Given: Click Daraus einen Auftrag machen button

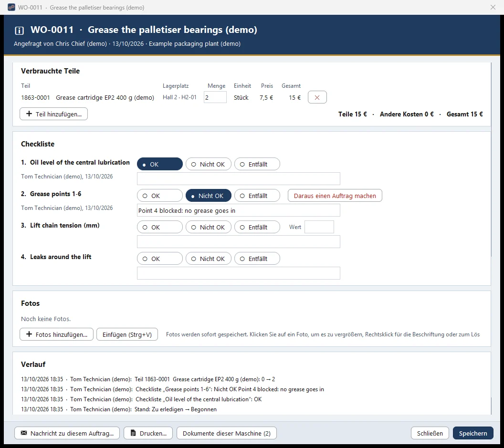Looking at the screenshot, I should point(335,196).
